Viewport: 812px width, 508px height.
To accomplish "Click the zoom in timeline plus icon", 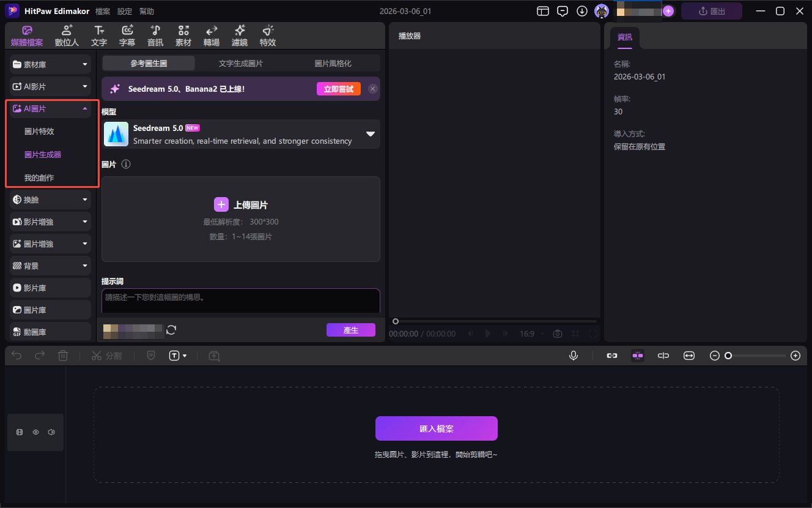I will pos(795,356).
